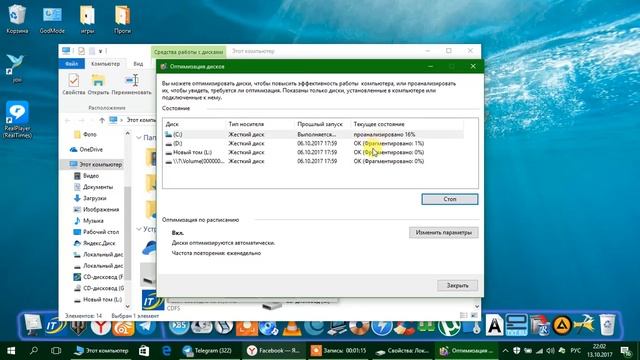Viewport: 640px width, 360px height.
Task: Switch Explorer to details view icon
Action: [464, 315]
